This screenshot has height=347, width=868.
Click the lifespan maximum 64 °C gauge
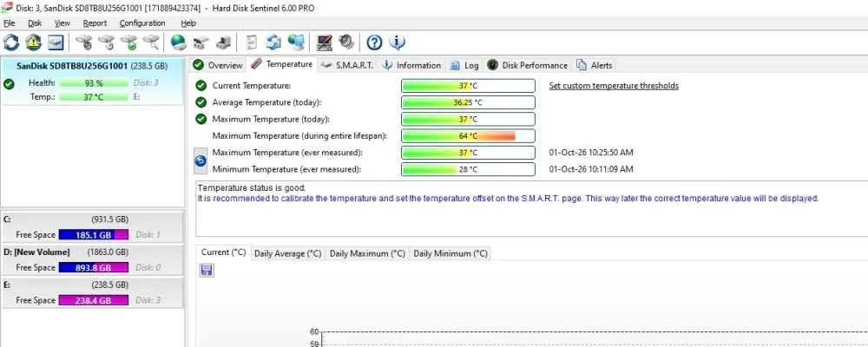tap(468, 135)
